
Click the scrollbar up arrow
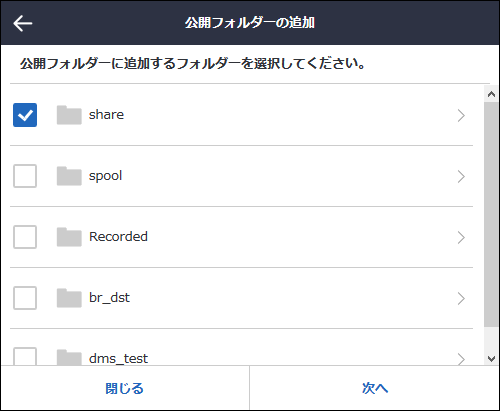(491, 94)
